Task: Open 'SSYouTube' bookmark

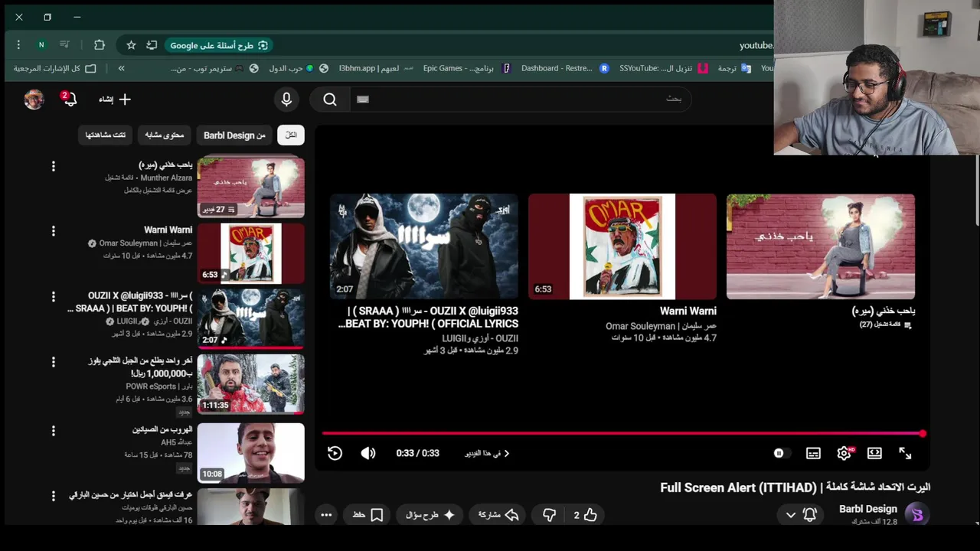Action: click(x=664, y=68)
